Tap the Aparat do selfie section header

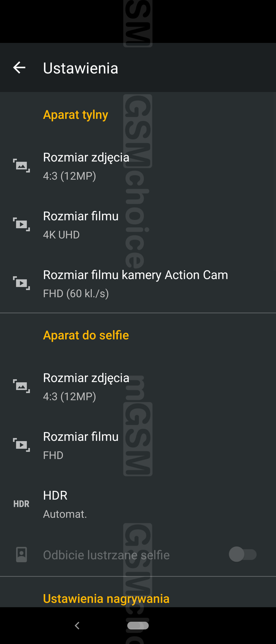[86, 335]
